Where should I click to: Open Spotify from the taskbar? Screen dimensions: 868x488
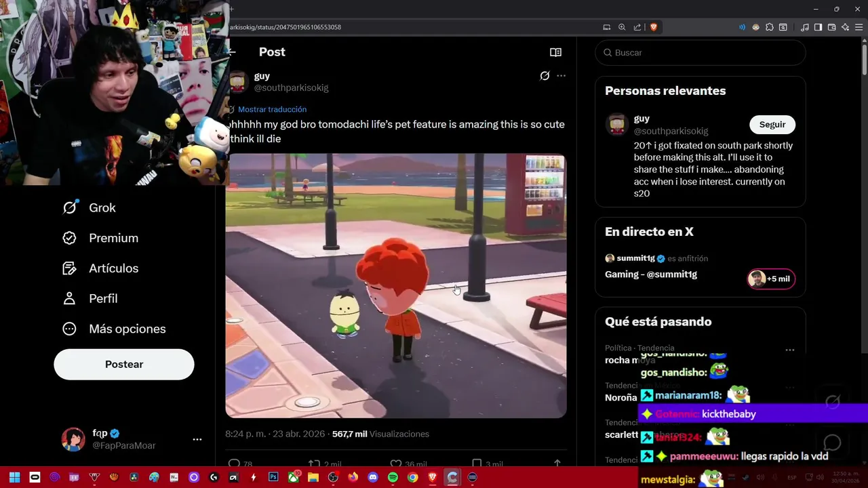pos(393,477)
